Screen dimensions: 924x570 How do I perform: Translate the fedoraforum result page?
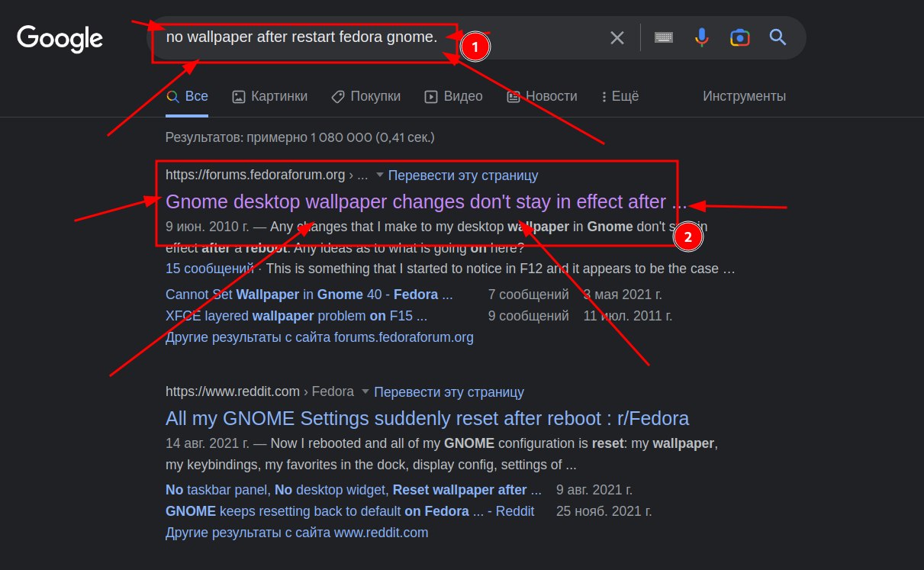pos(463,176)
